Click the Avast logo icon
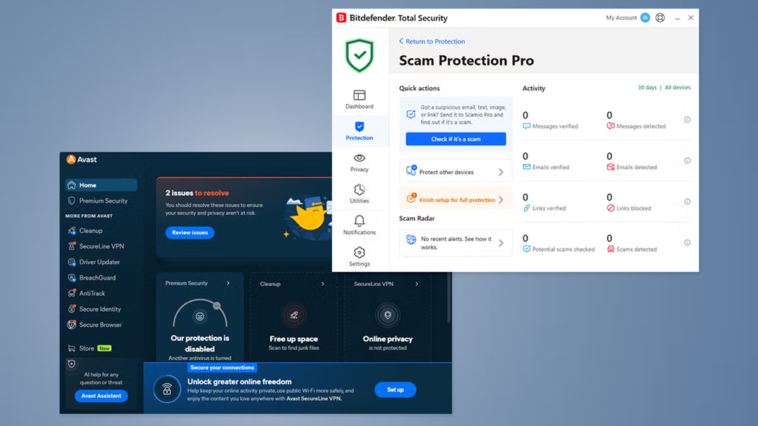 71,160
